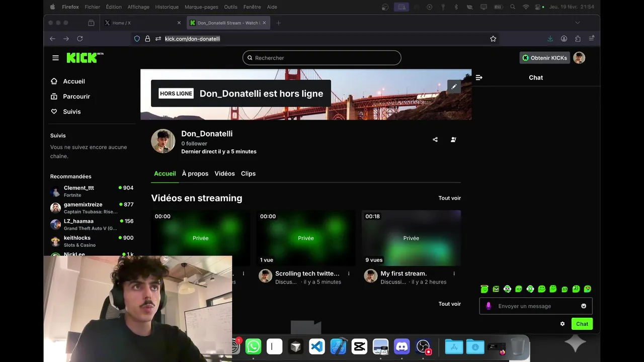Click the purple microphone icon in chat box

point(488,306)
